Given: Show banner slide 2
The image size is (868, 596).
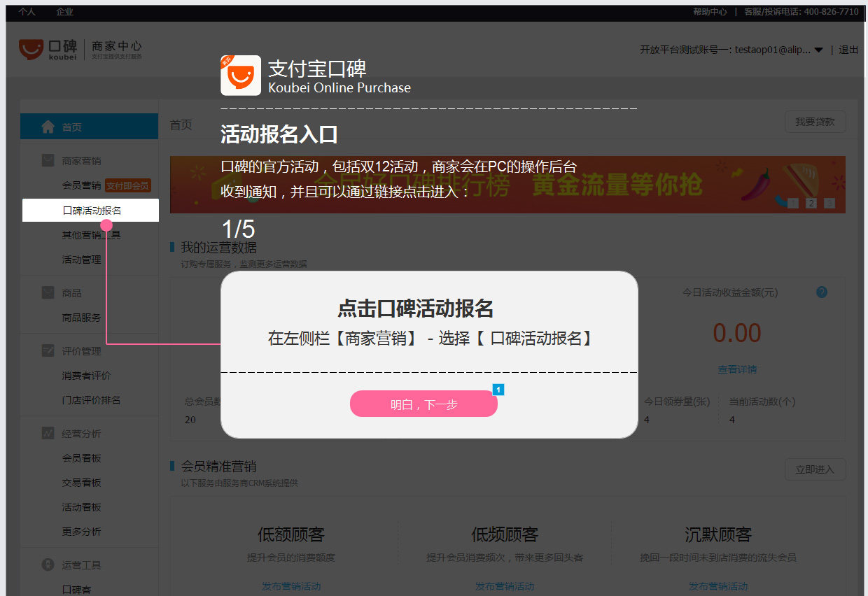Looking at the screenshot, I should pos(811,204).
